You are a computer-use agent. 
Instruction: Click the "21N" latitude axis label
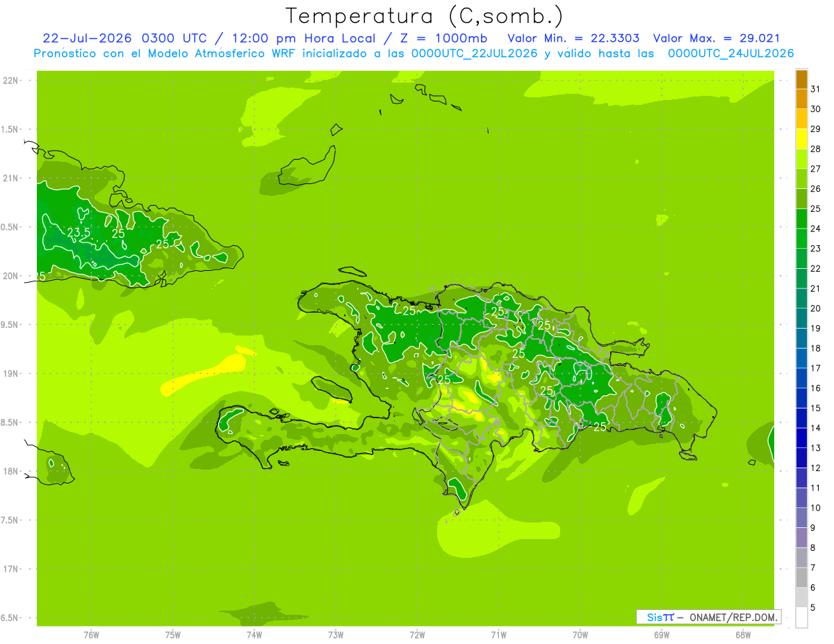click(10, 178)
